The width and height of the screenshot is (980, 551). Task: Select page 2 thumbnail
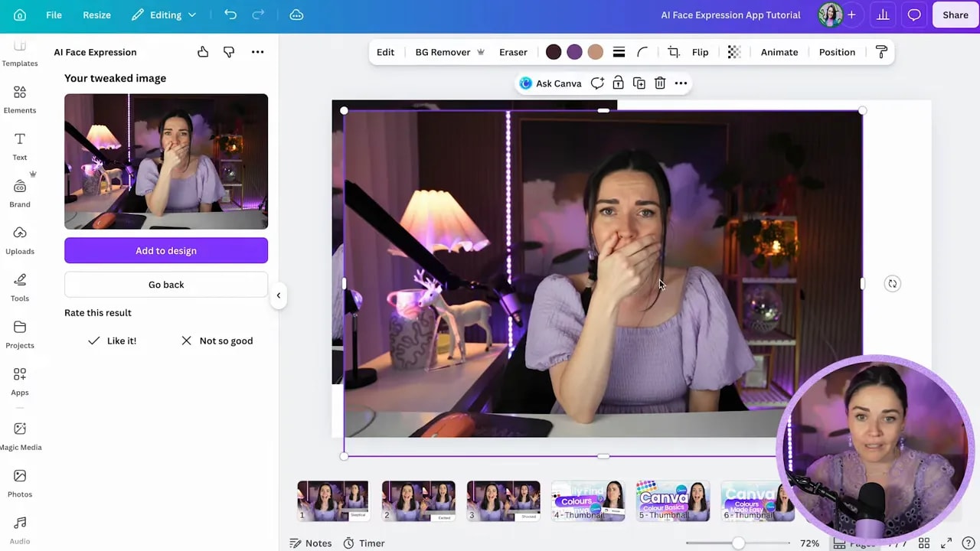[418, 501]
